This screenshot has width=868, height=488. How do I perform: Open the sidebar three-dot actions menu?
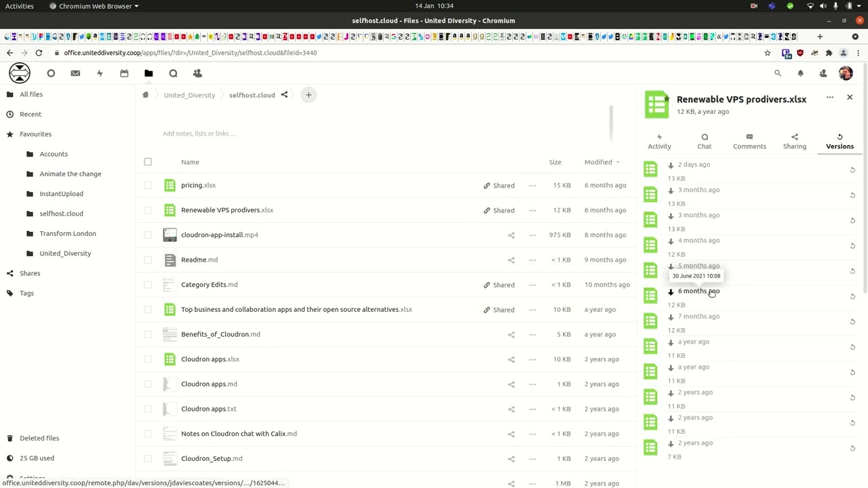830,98
